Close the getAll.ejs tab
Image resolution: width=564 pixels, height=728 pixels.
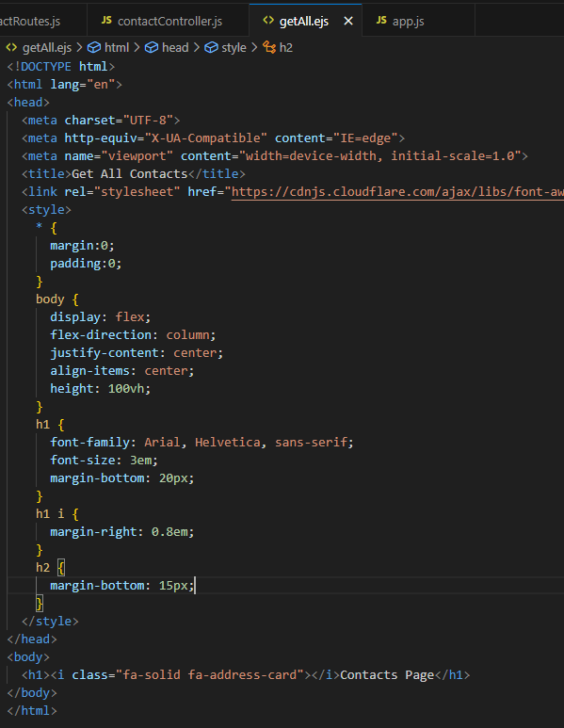348,21
